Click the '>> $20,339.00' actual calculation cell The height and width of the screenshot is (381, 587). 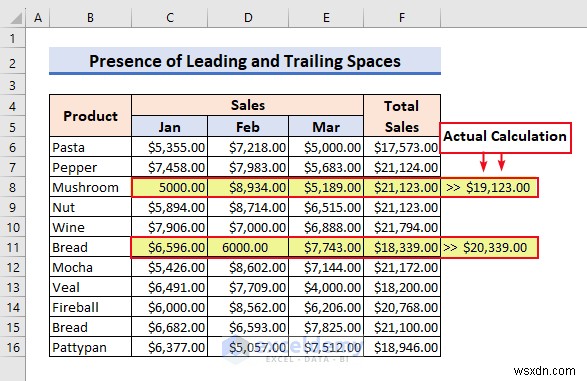click(x=489, y=247)
